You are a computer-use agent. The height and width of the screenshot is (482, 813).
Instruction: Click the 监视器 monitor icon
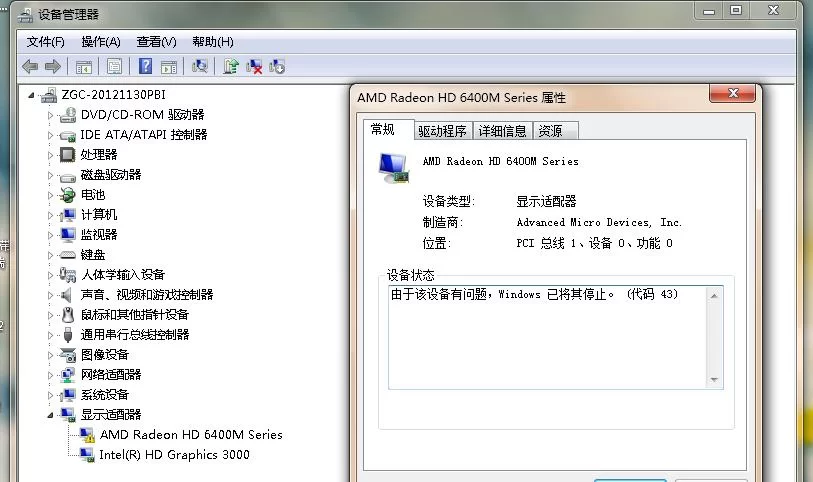67,235
